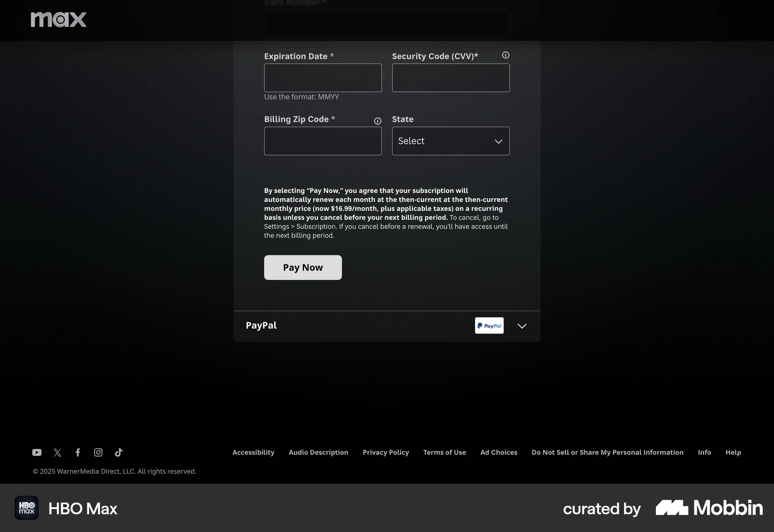Click the Help menu item
This screenshot has width=774, height=532.
tap(733, 452)
